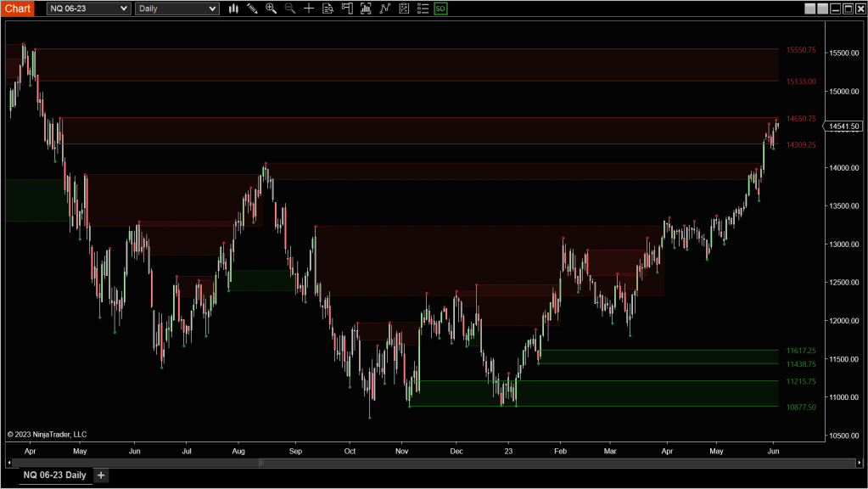Image resolution: width=868 pixels, height=489 pixels.
Task: Click the zoom in magnifier icon
Action: 271,8
